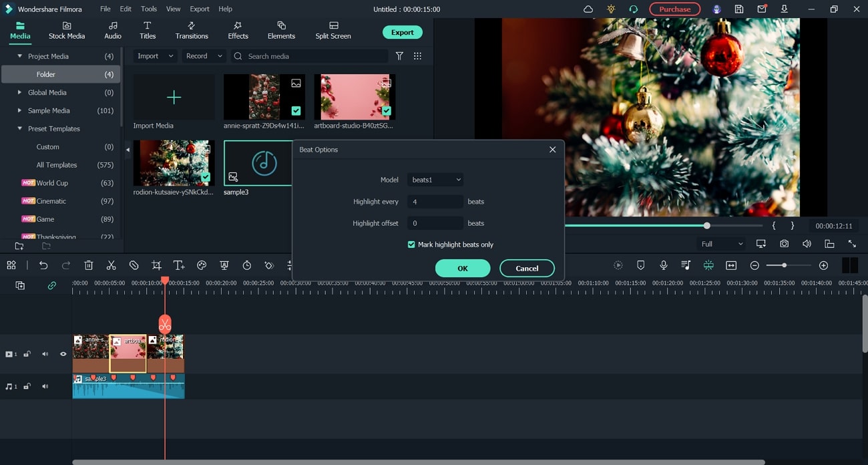Zoom in timeline with plus icon
The height and width of the screenshot is (465, 868).
pos(823,265)
